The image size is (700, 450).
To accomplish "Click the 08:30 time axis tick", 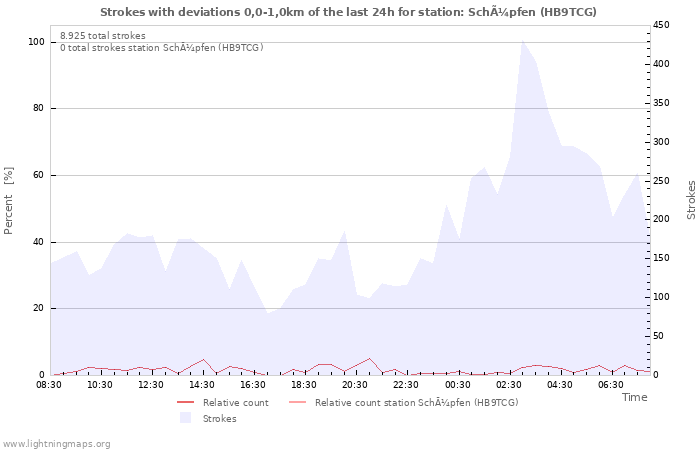I will 50,385.
